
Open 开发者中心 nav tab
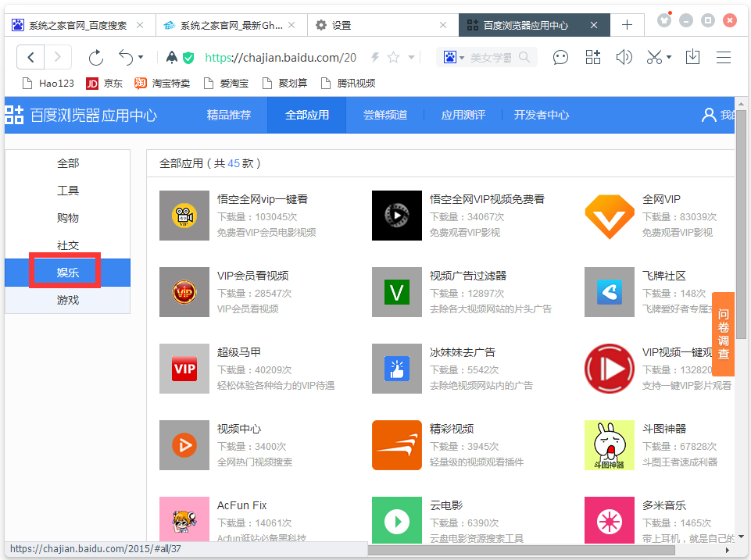[x=542, y=115]
